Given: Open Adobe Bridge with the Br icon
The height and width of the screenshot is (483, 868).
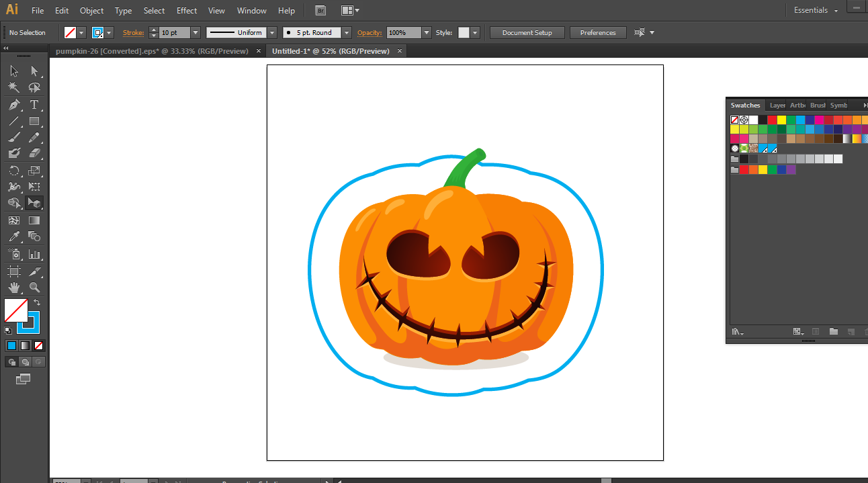Looking at the screenshot, I should click(322, 11).
